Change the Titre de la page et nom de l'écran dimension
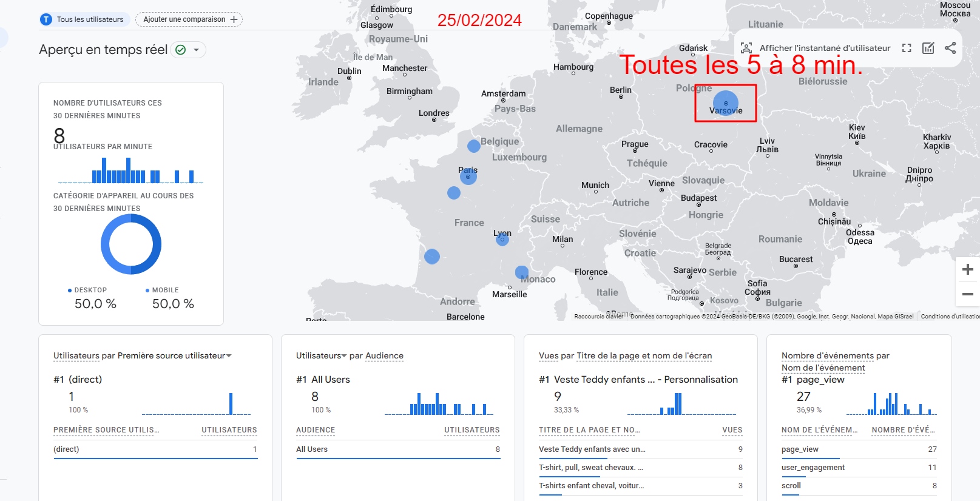This screenshot has width=980, height=501. [644, 356]
